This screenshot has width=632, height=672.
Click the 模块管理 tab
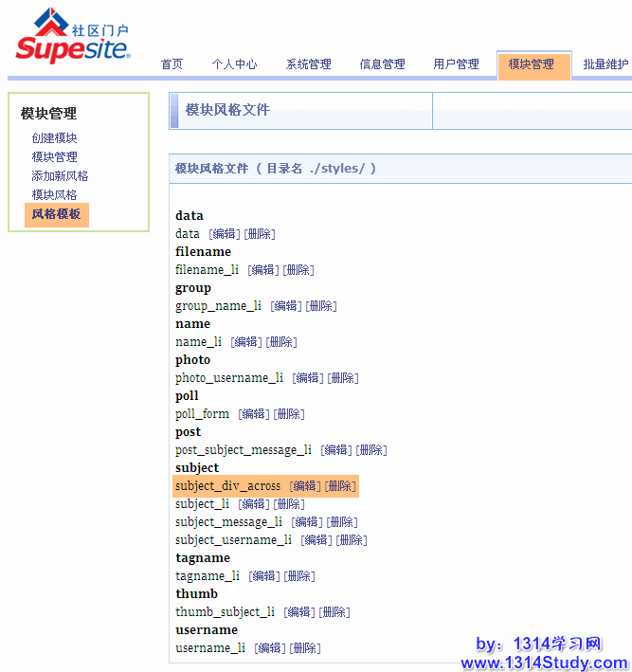(x=532, y=64)
